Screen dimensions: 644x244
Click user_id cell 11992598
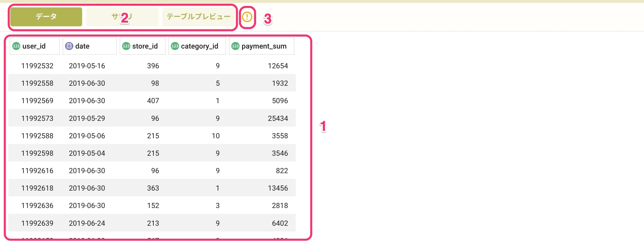pos(37,153)
